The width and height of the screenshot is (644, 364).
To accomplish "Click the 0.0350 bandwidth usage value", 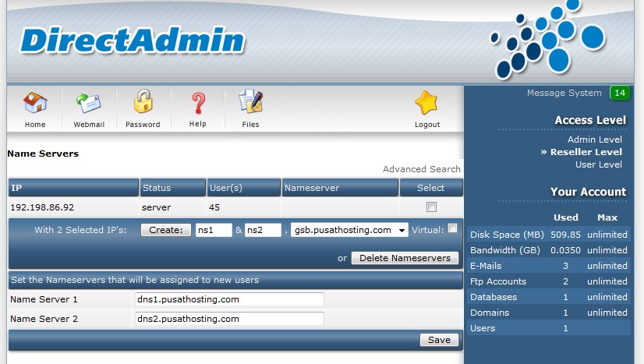I will (565, 250).
